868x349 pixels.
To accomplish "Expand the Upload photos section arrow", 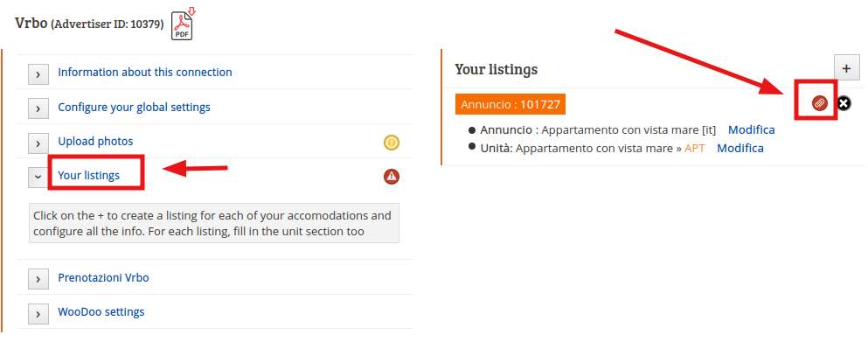I will point(38,143).
